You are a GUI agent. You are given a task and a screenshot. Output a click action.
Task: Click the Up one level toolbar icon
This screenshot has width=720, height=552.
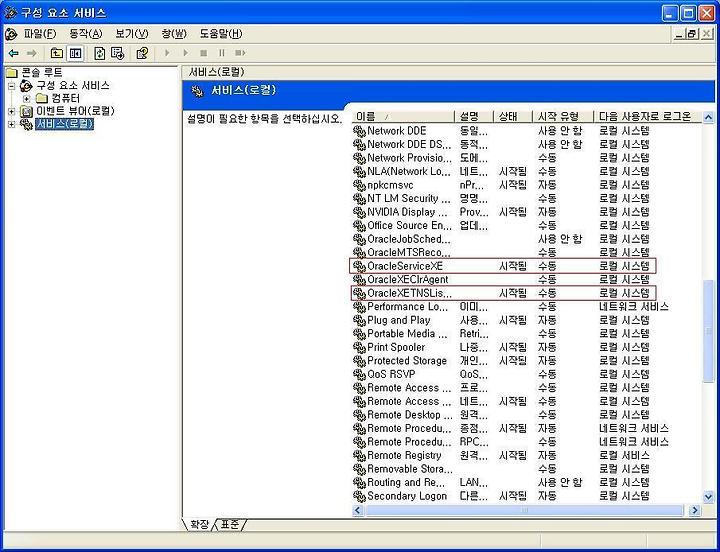click(56, 53)
